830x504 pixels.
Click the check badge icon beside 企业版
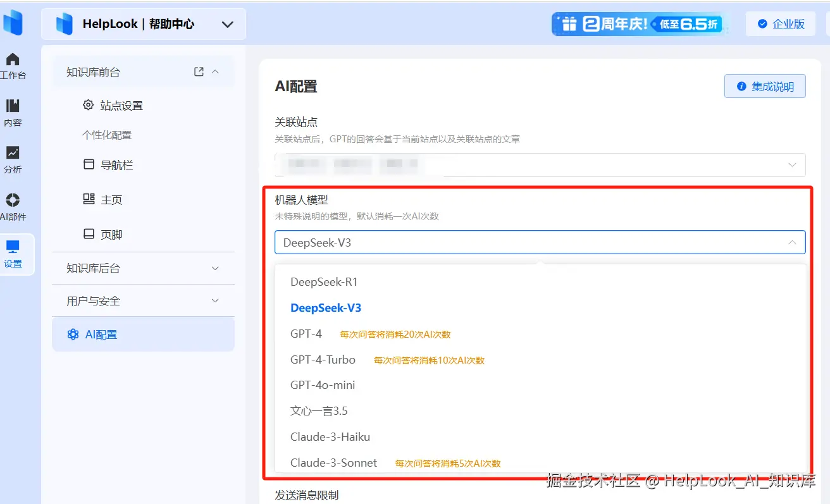point(762,24)
